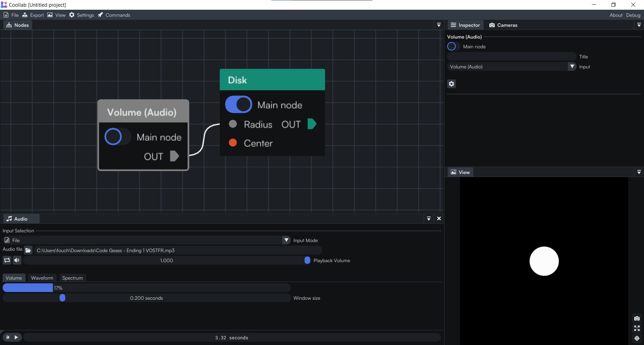
Task: Click the Settings gear icon in menu bar
Action: (72, 15)
